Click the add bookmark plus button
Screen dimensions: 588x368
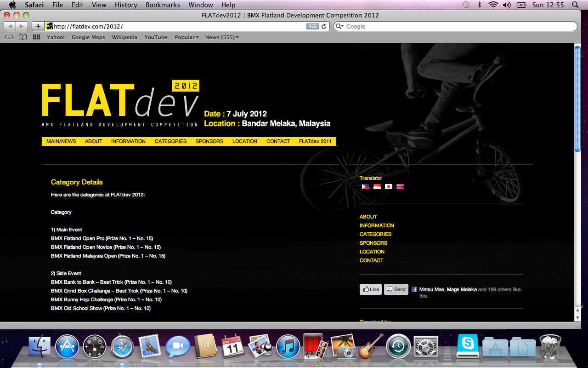(38, 26)
